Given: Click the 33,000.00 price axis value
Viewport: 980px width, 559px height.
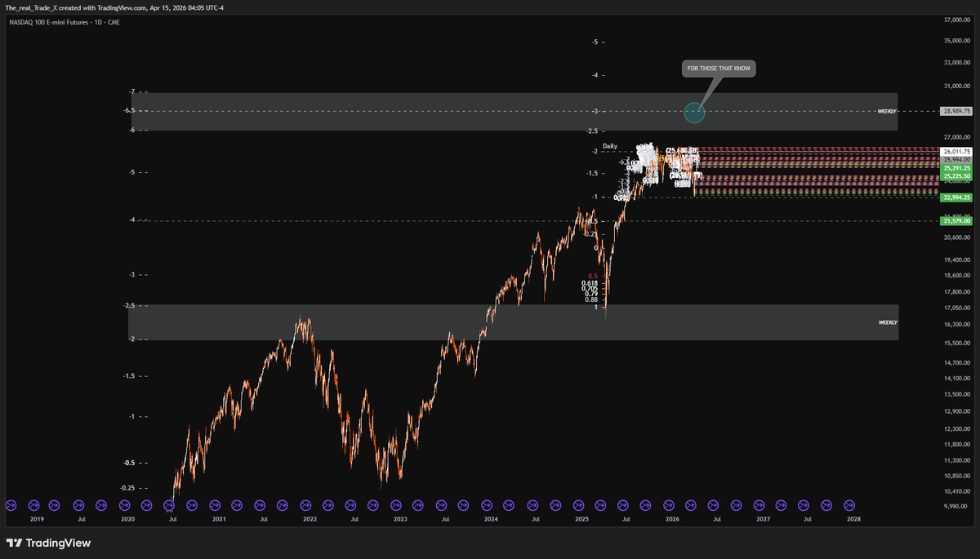Looking at the screenshot, I should click(x=956, y=62).
